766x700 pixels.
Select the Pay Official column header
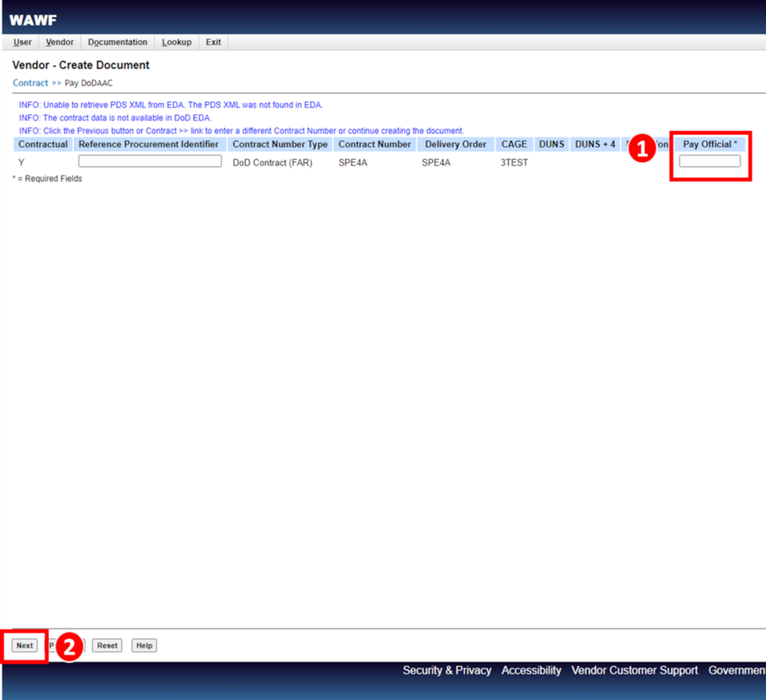click(710, 144)
